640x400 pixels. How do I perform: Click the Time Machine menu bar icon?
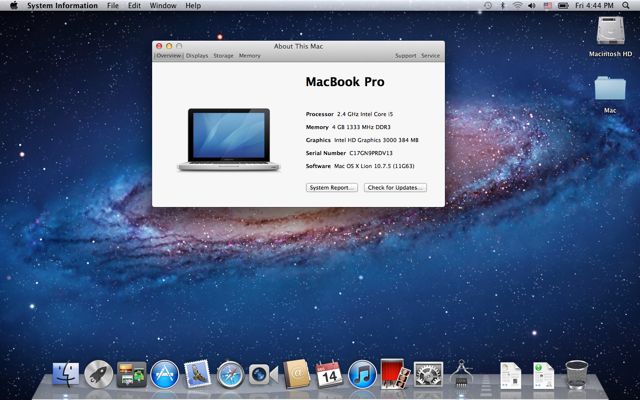[x=488, y=6]
